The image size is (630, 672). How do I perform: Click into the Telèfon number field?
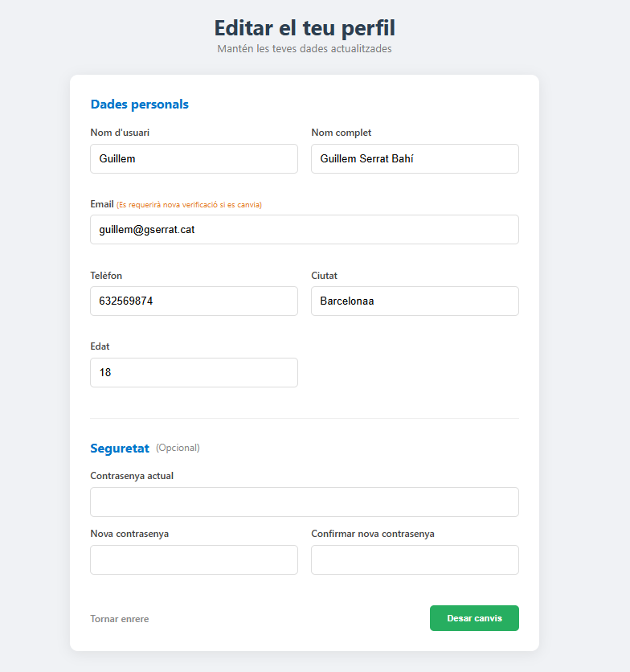click(194, 301)
